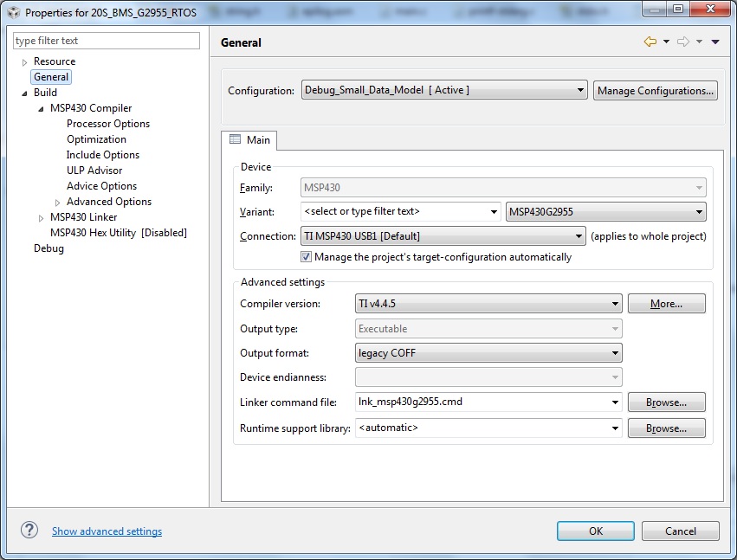The width and height of the screenshot is (737, 560).
Task: Expand the Advanced Options node
Action: [x=57, y=203]
